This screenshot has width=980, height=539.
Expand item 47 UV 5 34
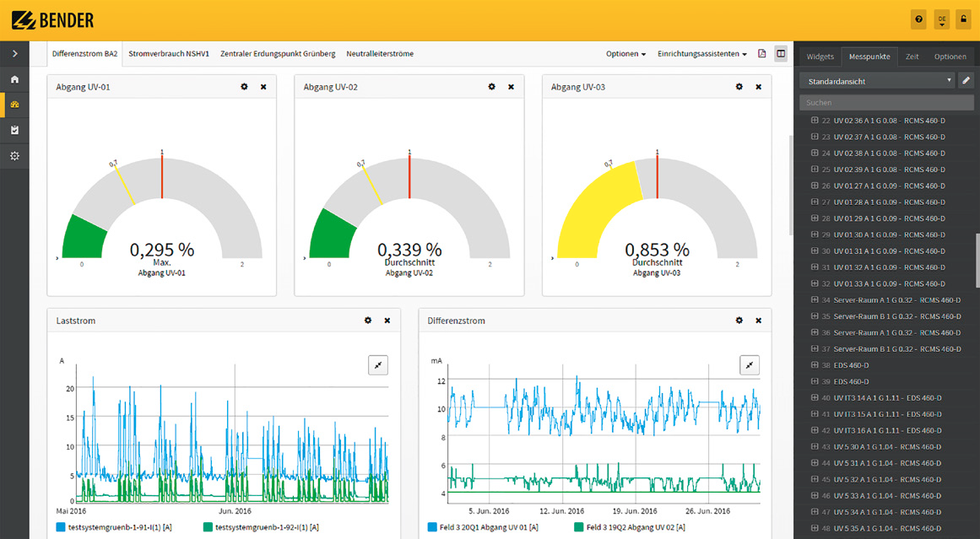pyautogui.click(x=815, y=511)
